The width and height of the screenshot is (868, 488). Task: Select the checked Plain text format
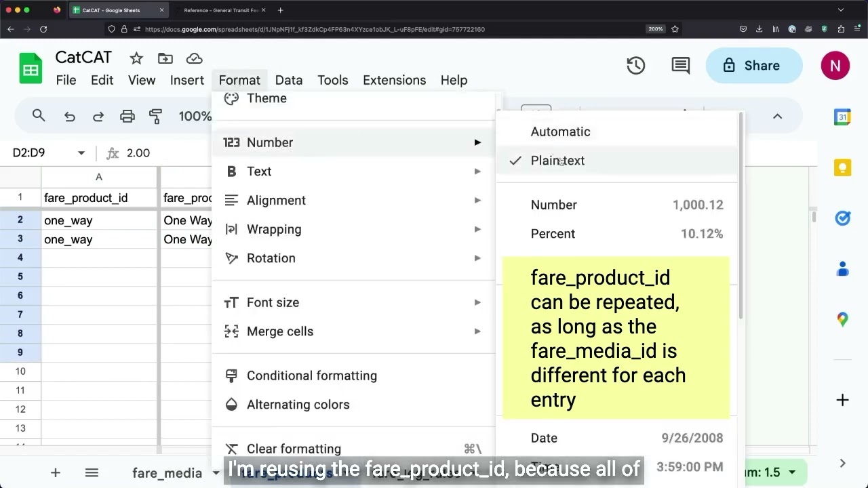pyautogui.click(x=616, y=161)
